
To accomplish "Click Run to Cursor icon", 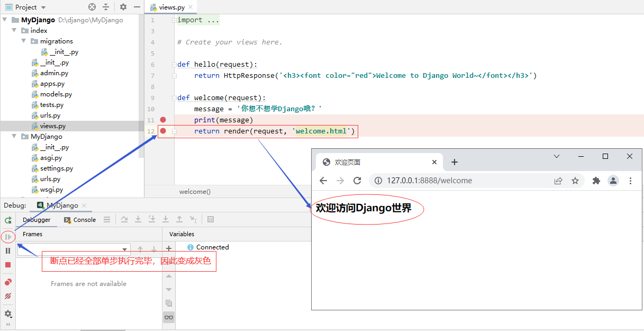I will tap(194, 219).
